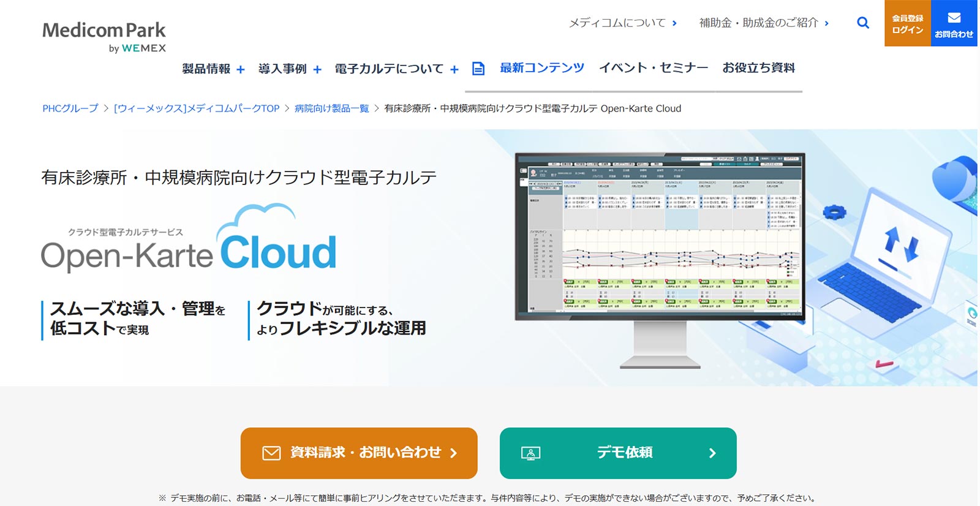Click the document icon beside 最新コンテンツ
Screen dimensions: 980x506
[478, 69]
